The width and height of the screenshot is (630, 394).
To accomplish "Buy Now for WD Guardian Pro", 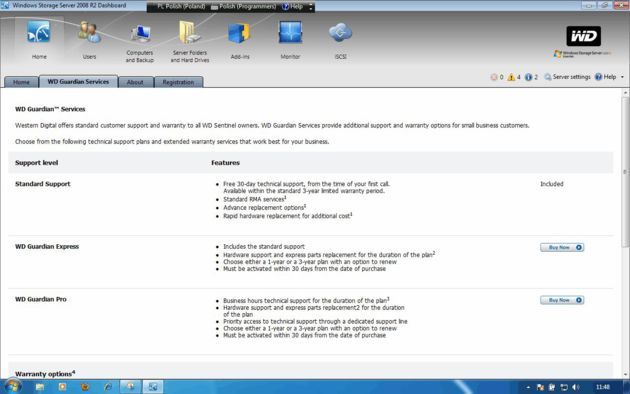I will click(x=562, y=300).
